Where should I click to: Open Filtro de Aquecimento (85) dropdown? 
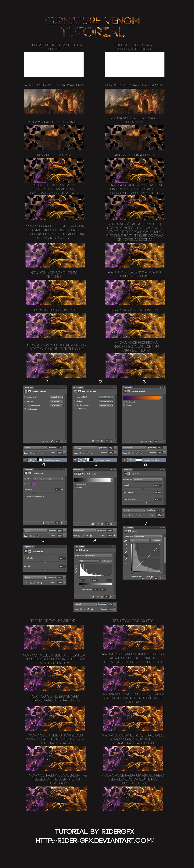pos(48,479)
